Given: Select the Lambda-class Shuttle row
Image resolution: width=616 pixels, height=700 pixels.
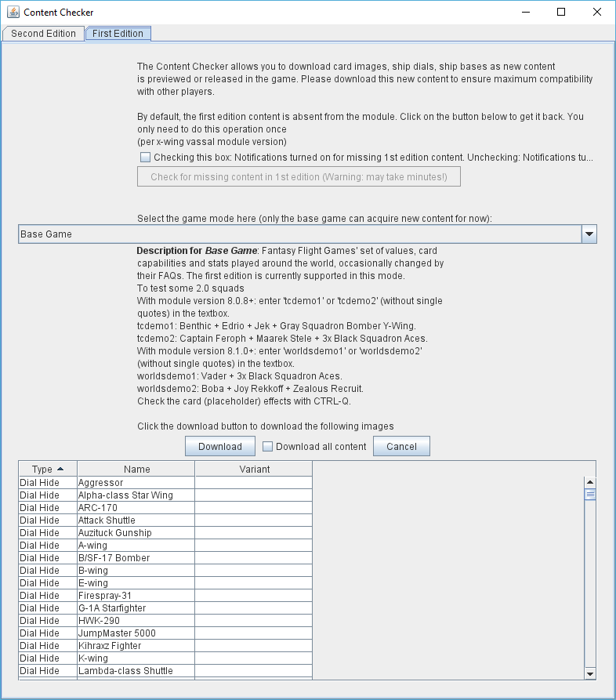Looking at the screenshot, I should tap(165, 670).
